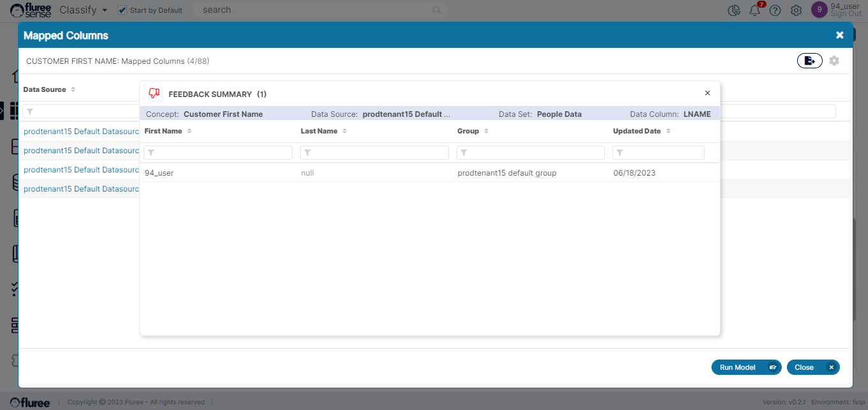Click the purple user avatar icon
This screenshot has height=410, width=868.
(818, 10)
